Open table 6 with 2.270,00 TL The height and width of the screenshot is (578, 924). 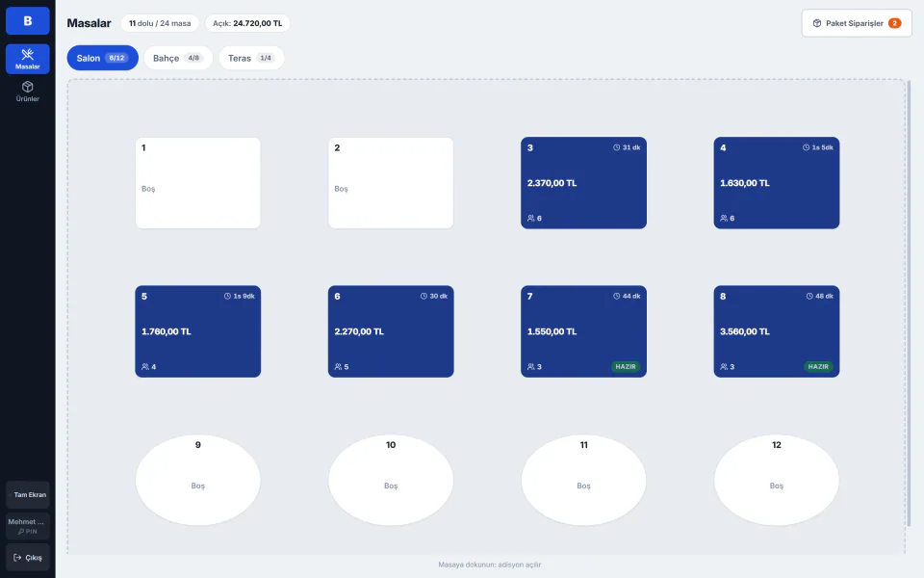click(x=391, y=331)
